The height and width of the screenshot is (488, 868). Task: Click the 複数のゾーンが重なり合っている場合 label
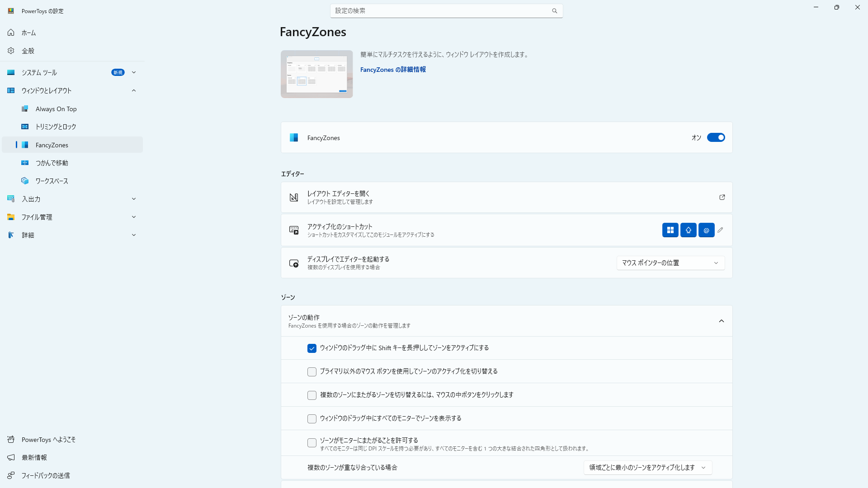[x=352, y=468]
